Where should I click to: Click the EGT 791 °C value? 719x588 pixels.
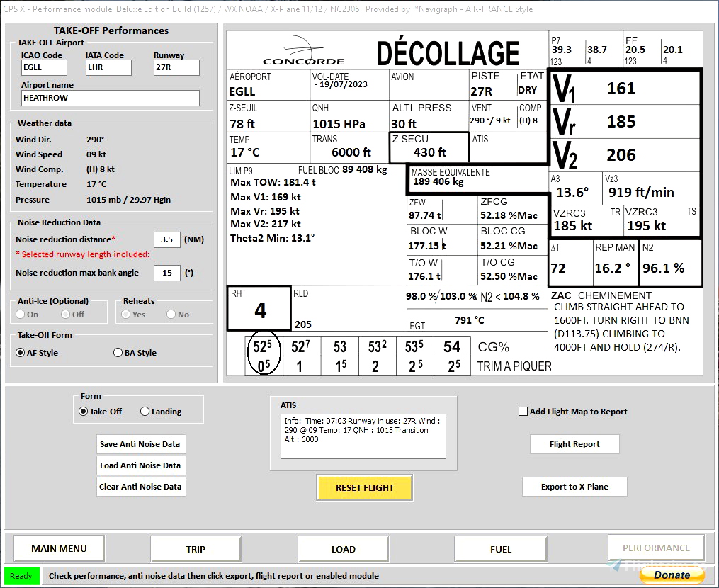[470, 320]
